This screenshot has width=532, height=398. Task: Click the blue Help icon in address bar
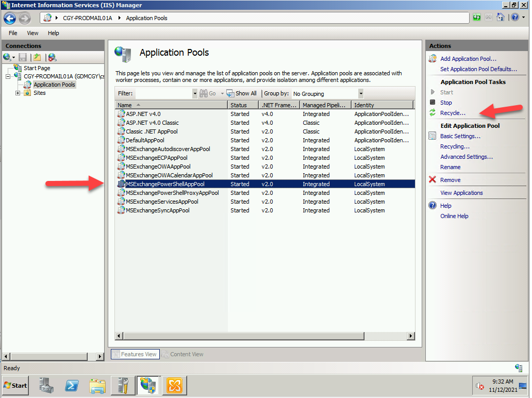point(515,18)
